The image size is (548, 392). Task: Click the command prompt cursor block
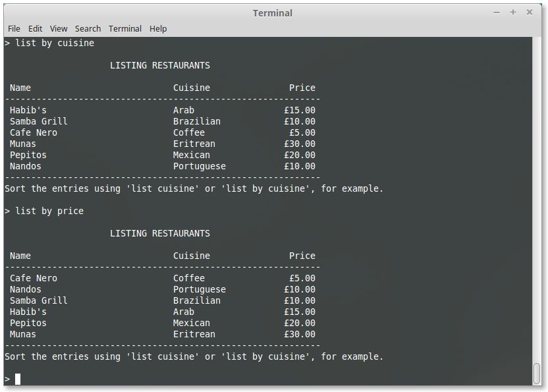point(18,379)
